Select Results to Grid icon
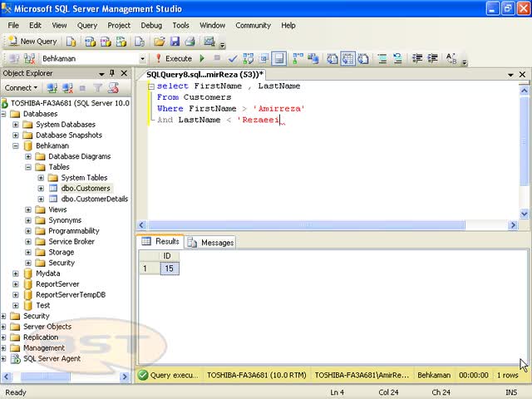Screen dimensions: 532x399 tap(347, 59)
